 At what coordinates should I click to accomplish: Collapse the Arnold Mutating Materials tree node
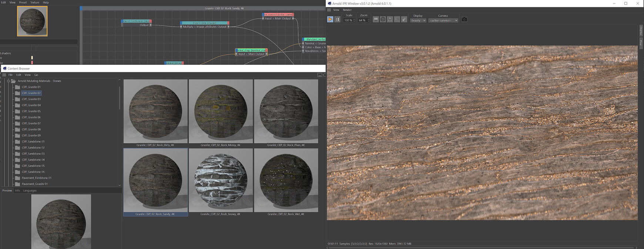8,81
